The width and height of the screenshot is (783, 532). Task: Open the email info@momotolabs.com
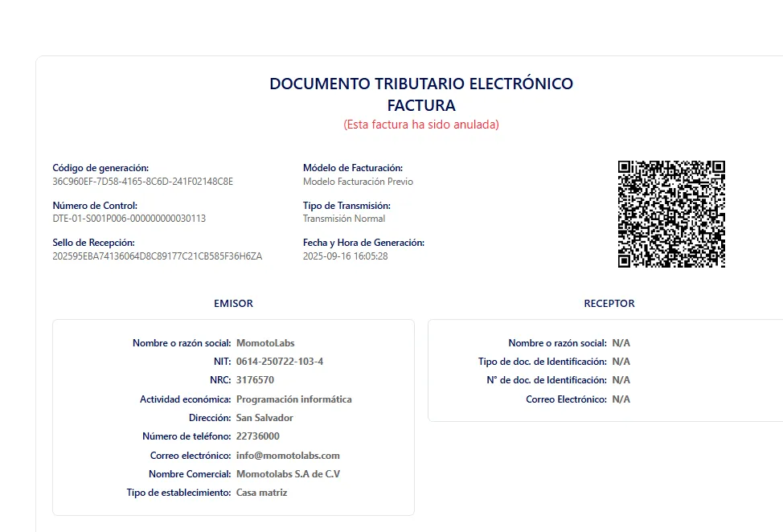point(289,455)
